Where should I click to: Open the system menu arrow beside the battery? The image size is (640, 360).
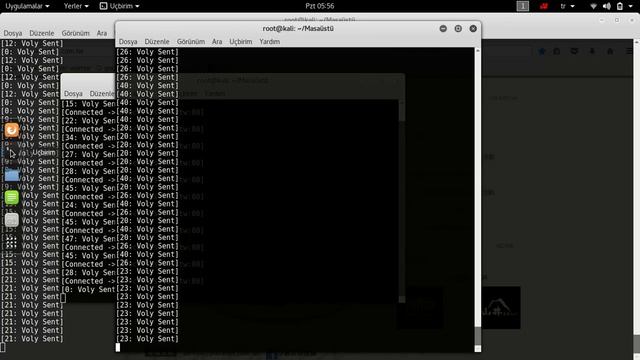click(x=632, y=6)
